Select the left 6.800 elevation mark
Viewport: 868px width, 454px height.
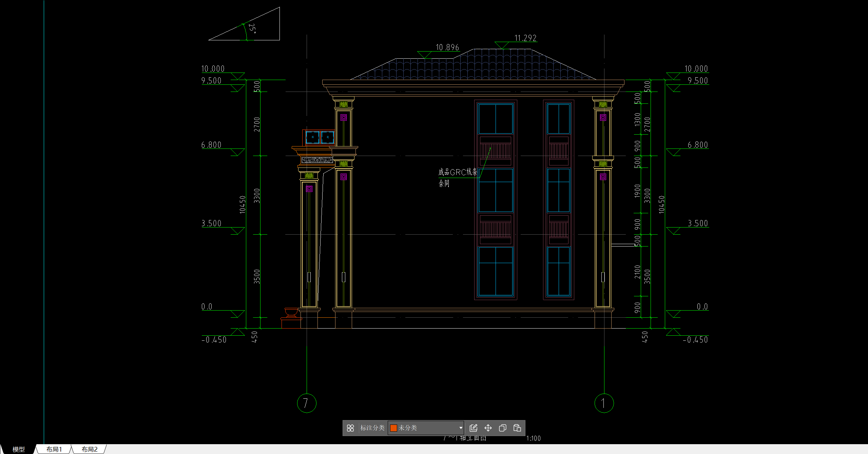211,145
